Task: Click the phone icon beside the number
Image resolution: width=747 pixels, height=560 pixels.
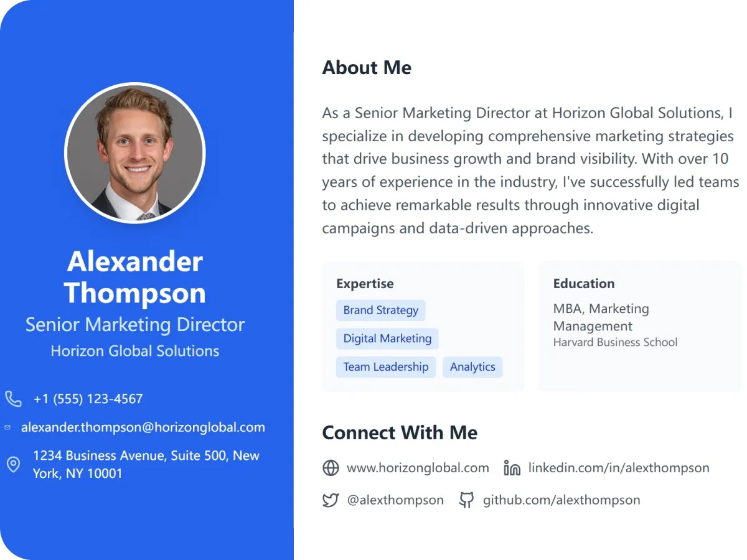Action: click(x=13, y=399)
